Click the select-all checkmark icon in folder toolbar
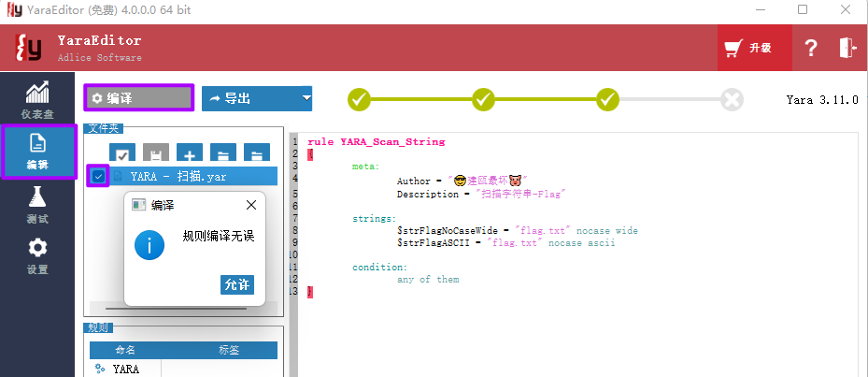868x377 pixels. click(x=122, y=153)
